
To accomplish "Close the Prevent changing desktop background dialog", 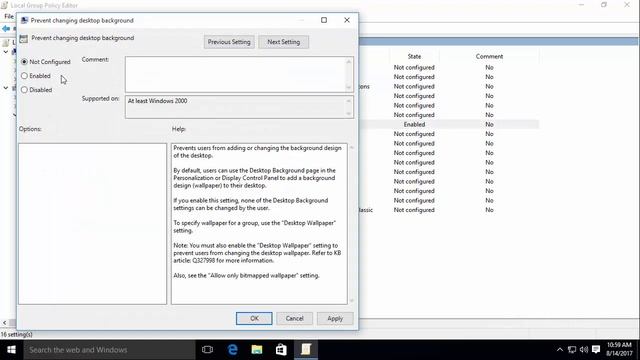I will 347,20.
